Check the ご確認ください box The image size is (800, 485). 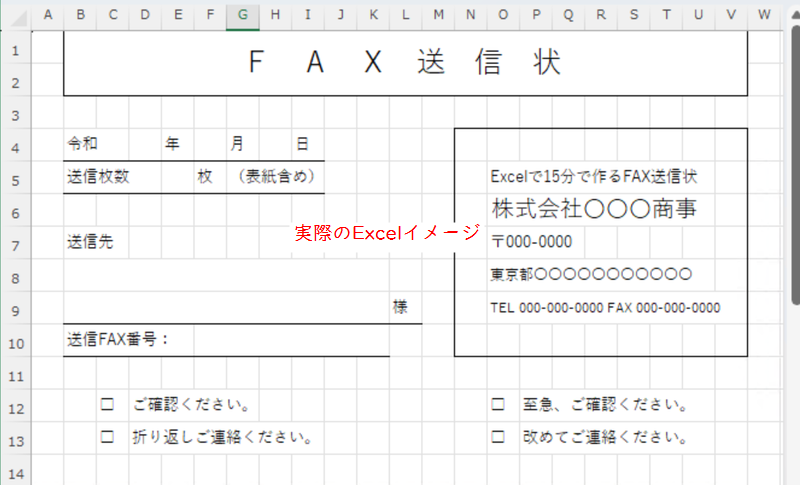point(107,405)
